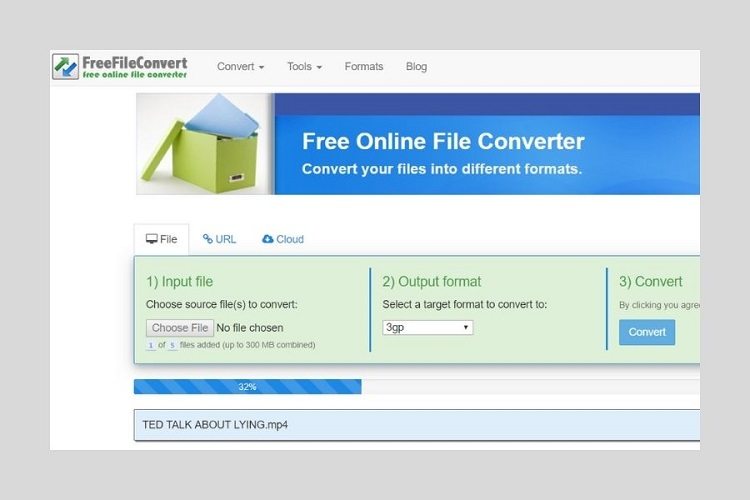The width and height of the screenshot is (750, 500).
Task: Open the 3gp output format dropdown
Action: (428, 327)
